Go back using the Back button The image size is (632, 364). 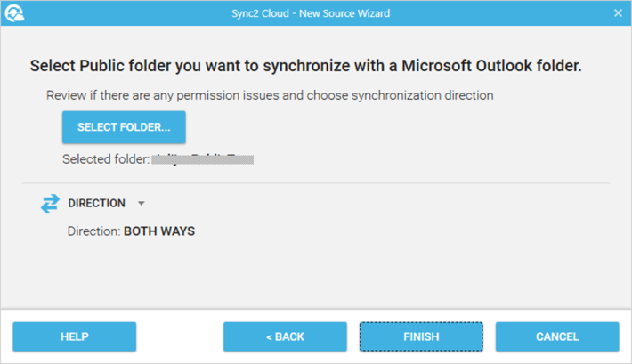point(285,336)
